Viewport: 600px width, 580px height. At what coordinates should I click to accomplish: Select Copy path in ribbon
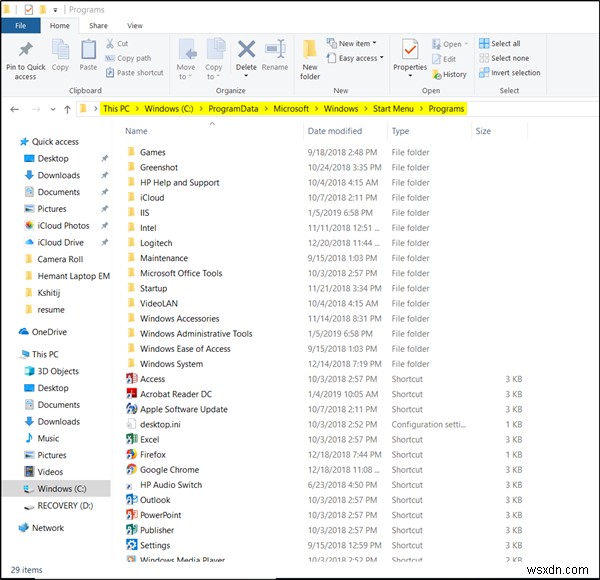coord(128,58)
